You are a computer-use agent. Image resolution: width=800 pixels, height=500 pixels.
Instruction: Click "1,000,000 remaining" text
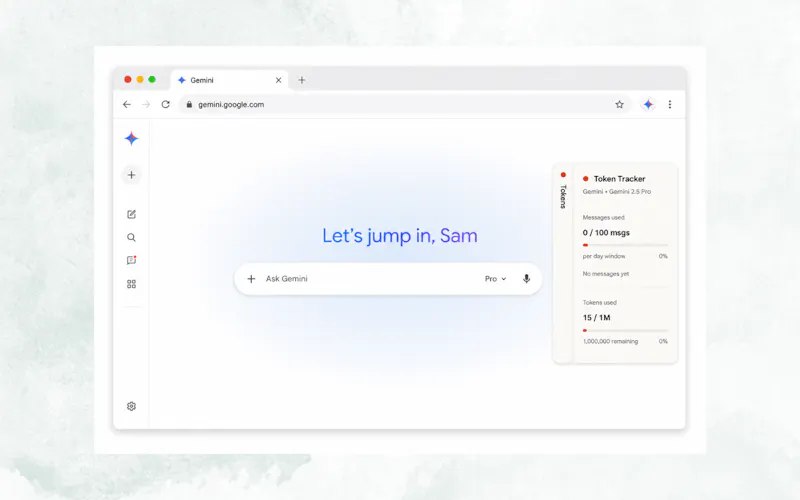pyautogui.click(x=610, y=341)
